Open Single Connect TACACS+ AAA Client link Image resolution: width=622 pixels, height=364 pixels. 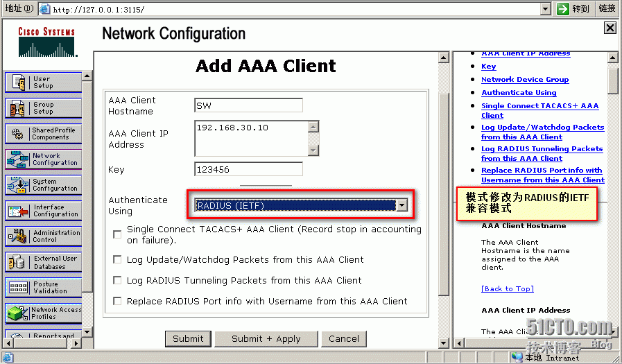540,111
